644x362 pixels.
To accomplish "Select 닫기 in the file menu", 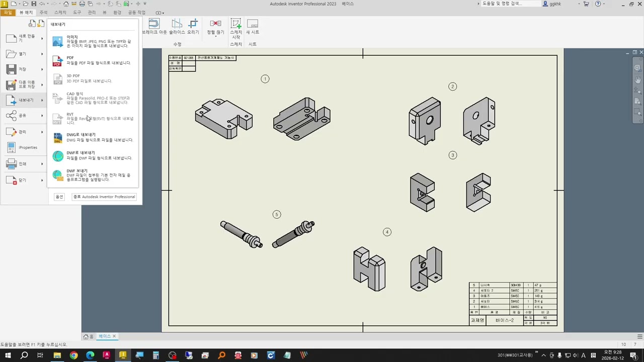I will (24, 180).
